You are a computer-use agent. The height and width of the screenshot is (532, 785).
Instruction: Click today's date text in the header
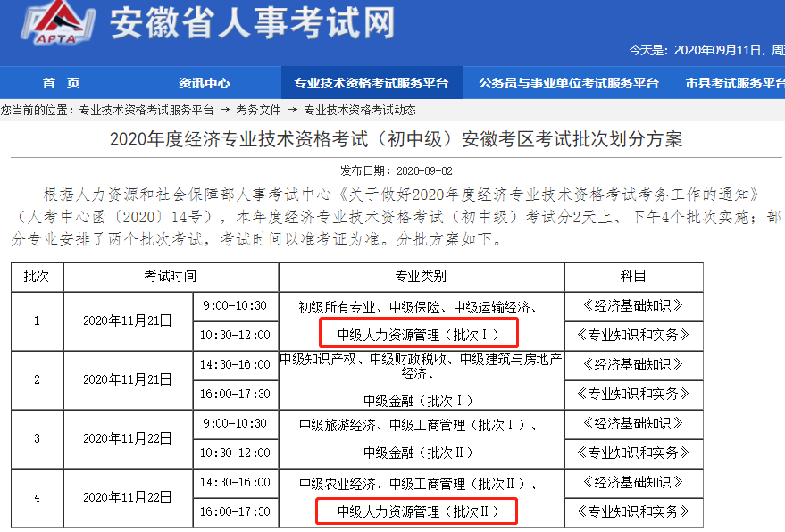(x=706, y=50)
